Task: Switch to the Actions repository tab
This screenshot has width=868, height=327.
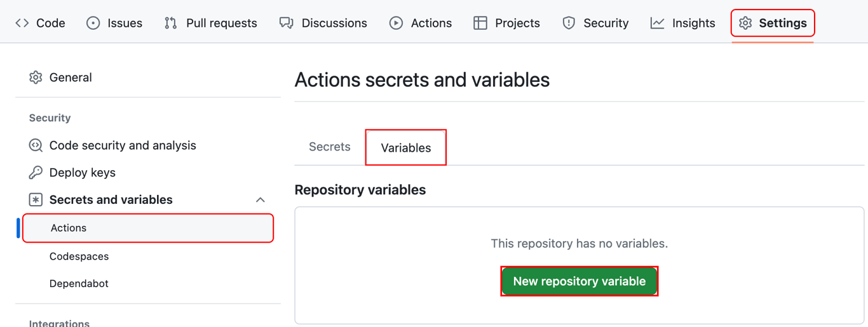Action: [421, 23]
